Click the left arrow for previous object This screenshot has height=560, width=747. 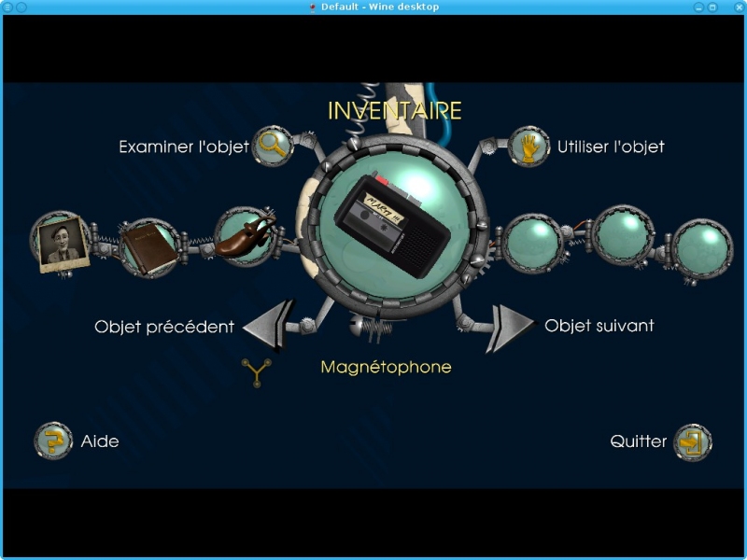click(270, 326)
